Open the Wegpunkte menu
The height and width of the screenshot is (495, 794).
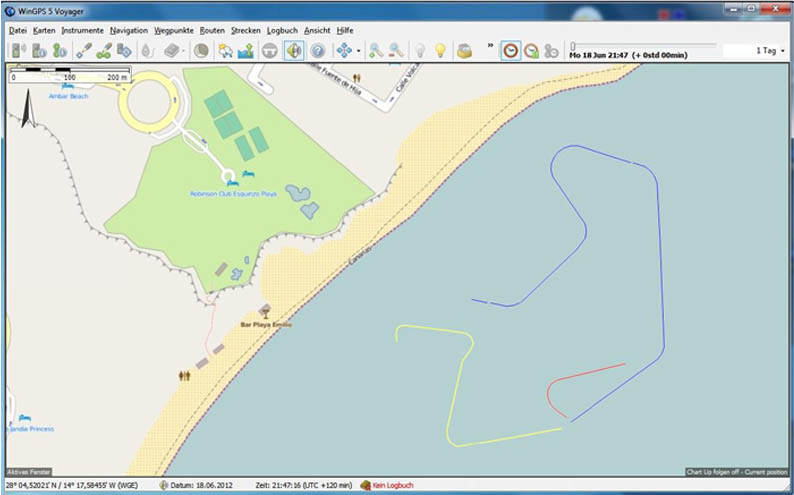(174, 30)
